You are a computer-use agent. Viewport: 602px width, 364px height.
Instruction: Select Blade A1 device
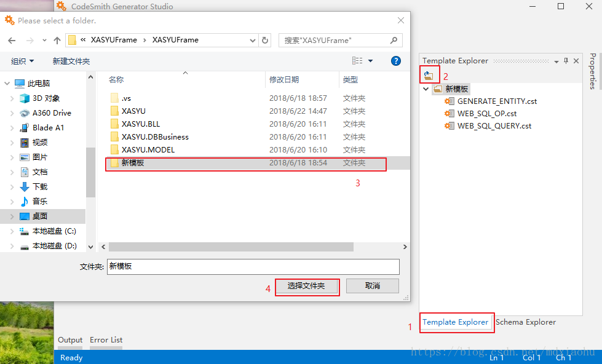(48, 127)
